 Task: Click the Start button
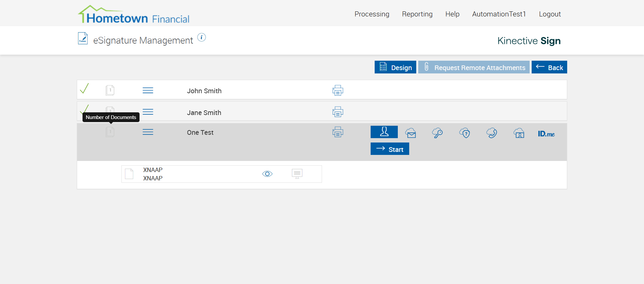[x=390, y=149]
